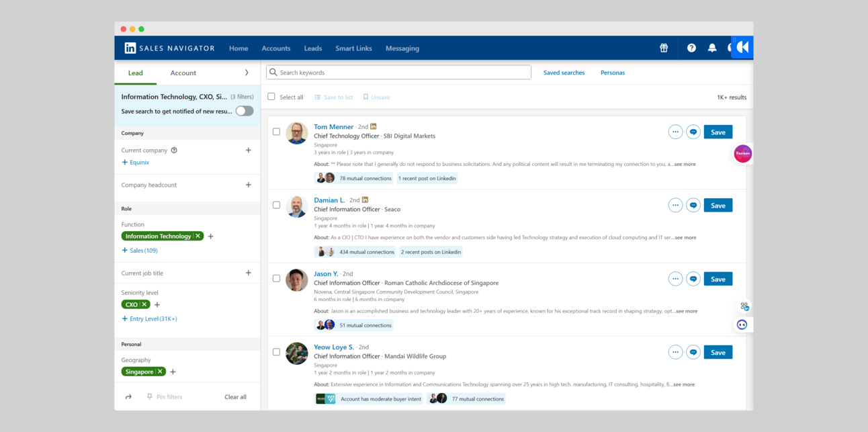
Task: Open the Accounts menu
Action: [276, 48]
